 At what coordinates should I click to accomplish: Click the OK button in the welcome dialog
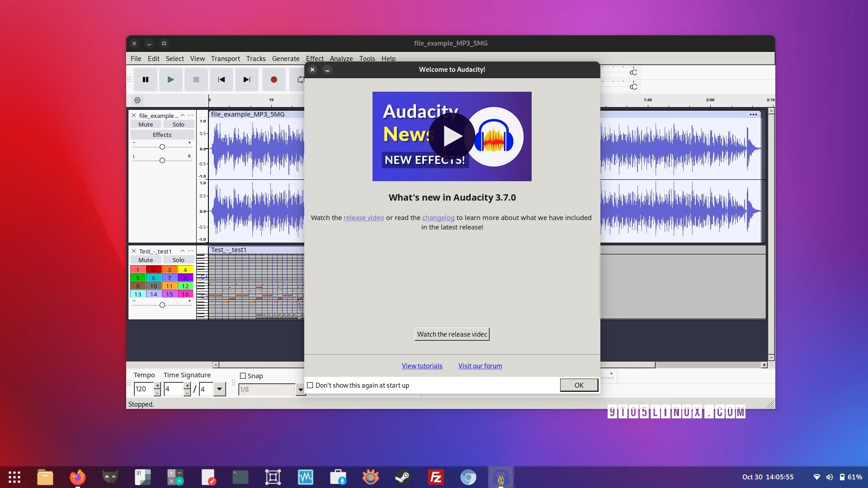coord(579,385)
